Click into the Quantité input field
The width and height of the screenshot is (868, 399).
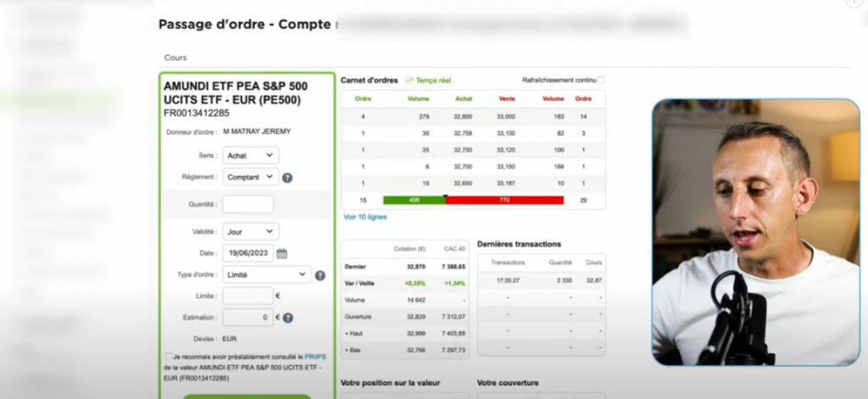(x=248, y=204)
